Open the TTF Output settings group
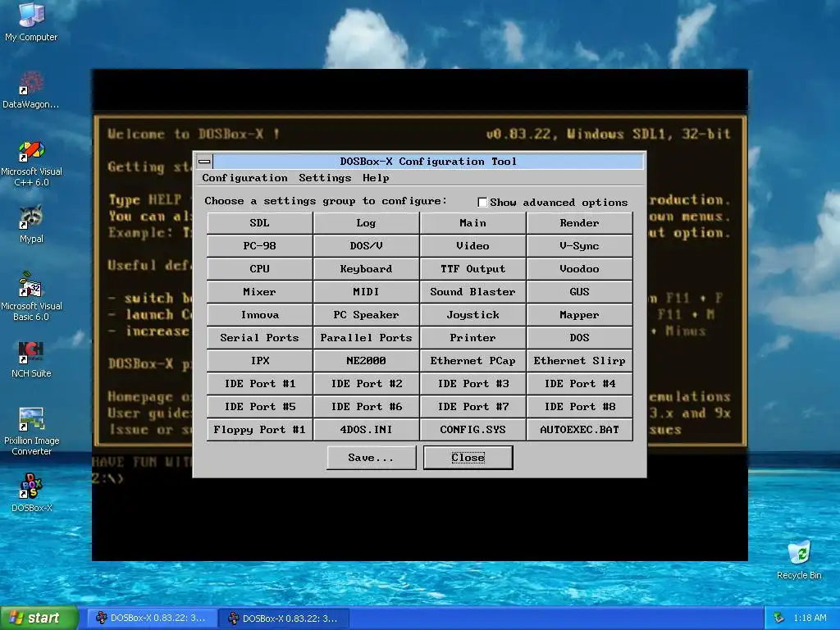 pyautogui.click(x=472, y=269)
